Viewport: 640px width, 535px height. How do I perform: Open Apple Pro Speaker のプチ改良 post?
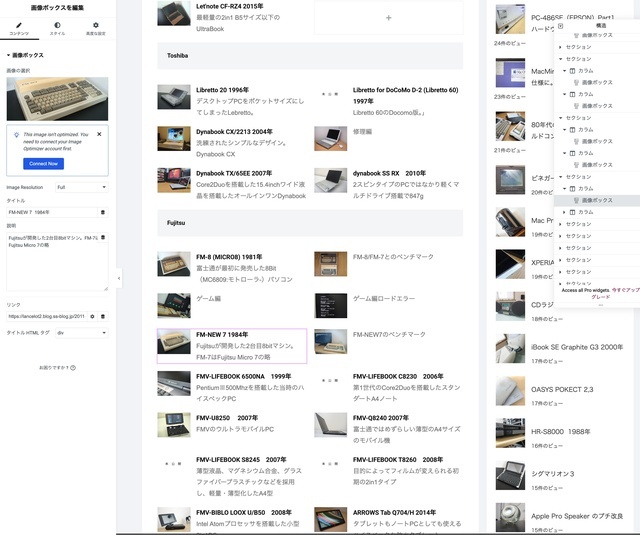[x=577, y=516]
